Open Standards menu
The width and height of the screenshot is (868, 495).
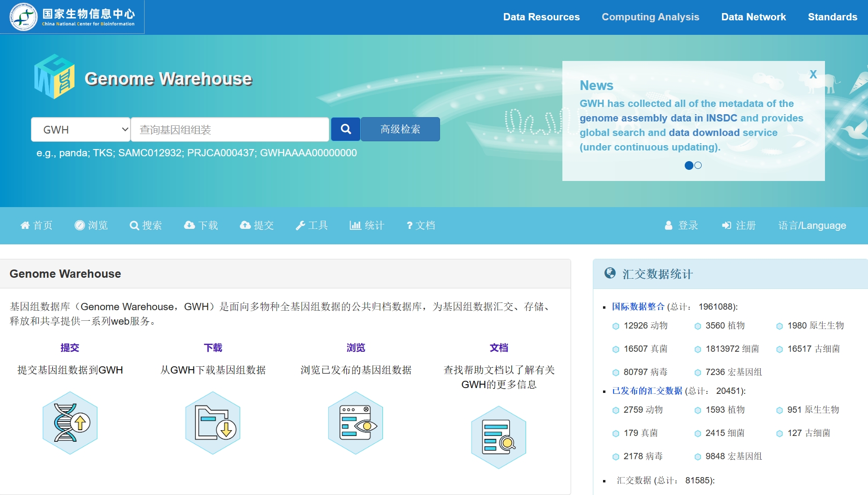832,17
